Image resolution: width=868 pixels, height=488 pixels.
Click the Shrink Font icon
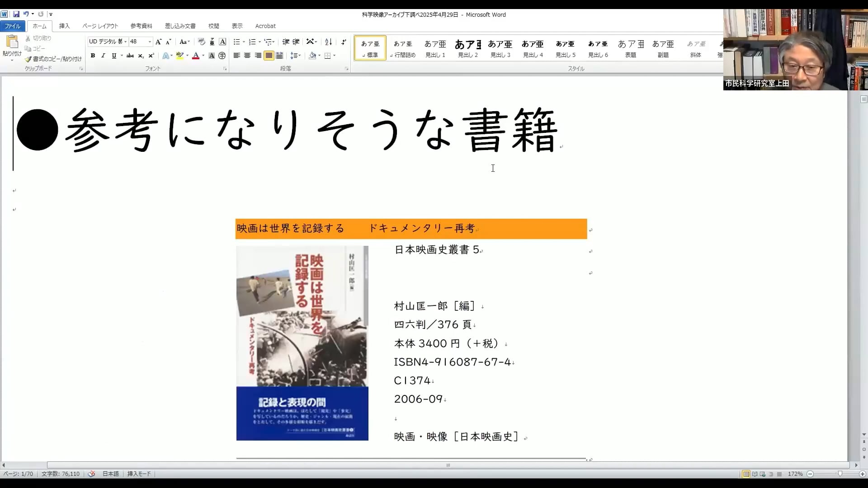click(168, 42)
